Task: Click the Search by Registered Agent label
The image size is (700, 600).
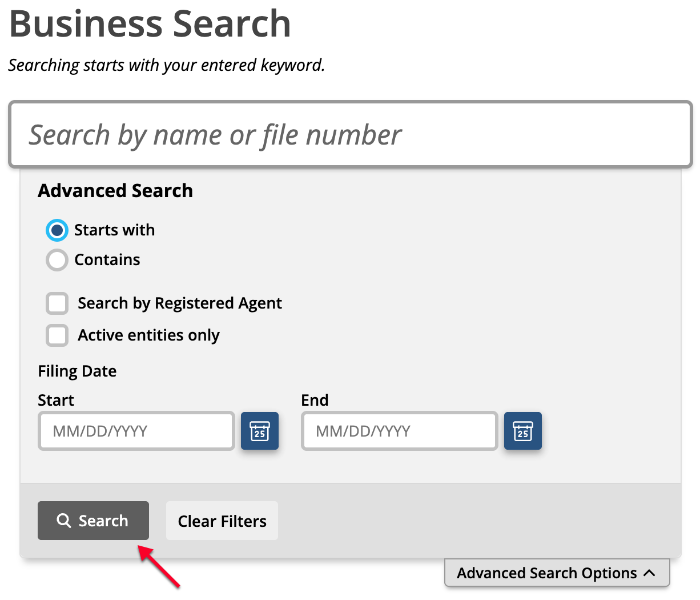Action: [x=180, y=303]
